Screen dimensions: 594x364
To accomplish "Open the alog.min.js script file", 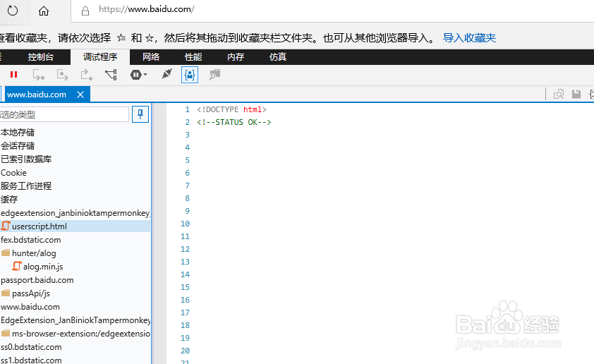I will [43, 267].
